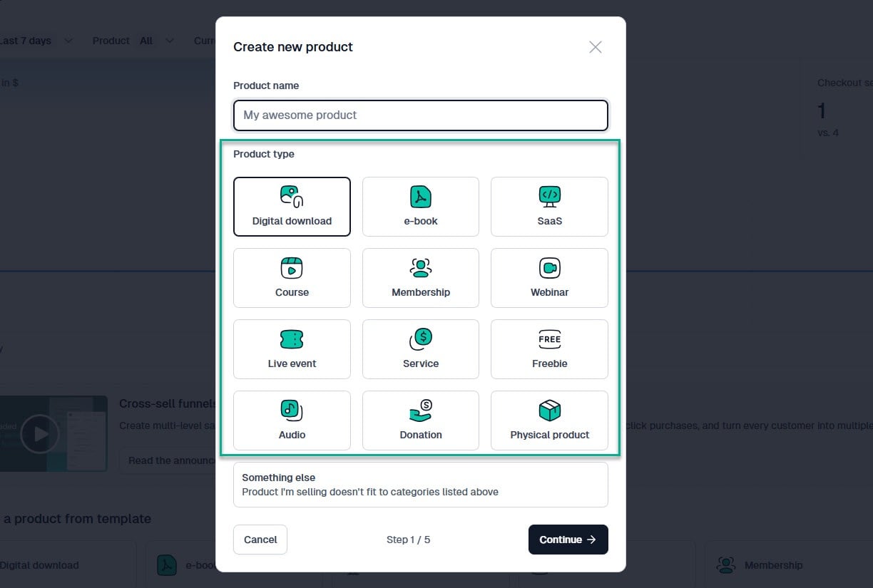
Task: Choose the Service dollar icon
Action: (421, 339)
